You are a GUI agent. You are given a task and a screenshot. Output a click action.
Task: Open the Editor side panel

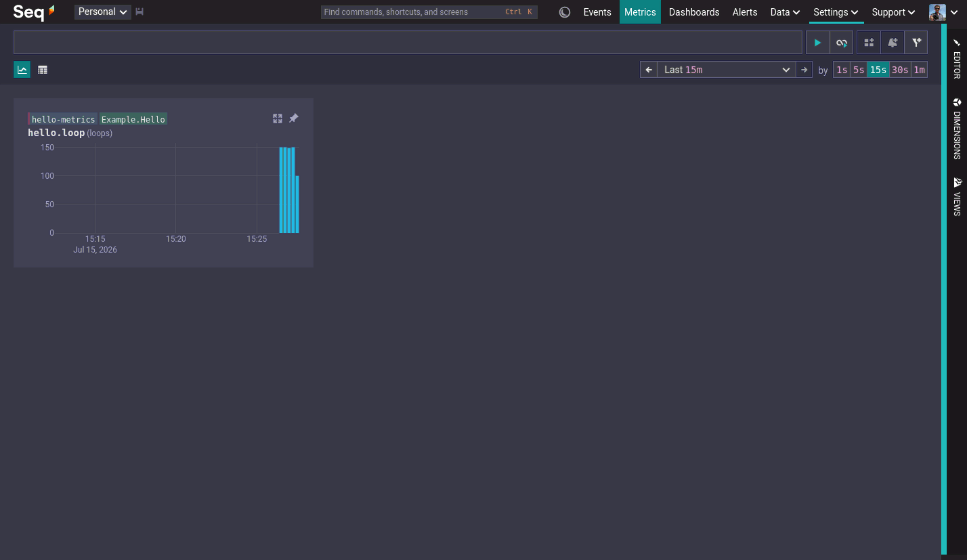[957, 59]
